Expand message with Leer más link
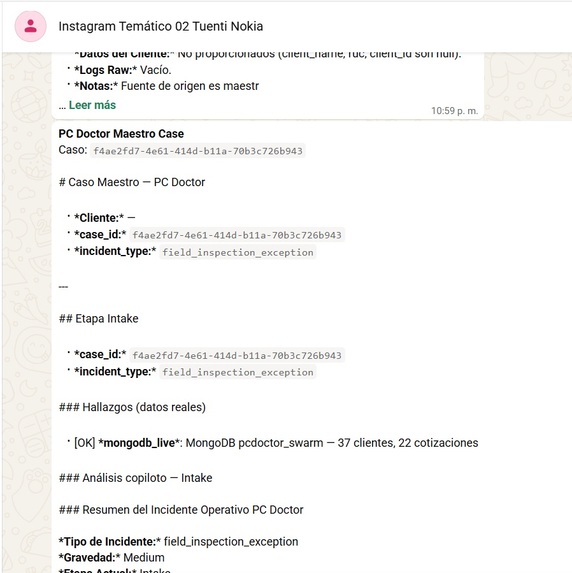Image resolution: width=572 pixels, height=573 pixels. pyautogui.click(x=92, y=105)
